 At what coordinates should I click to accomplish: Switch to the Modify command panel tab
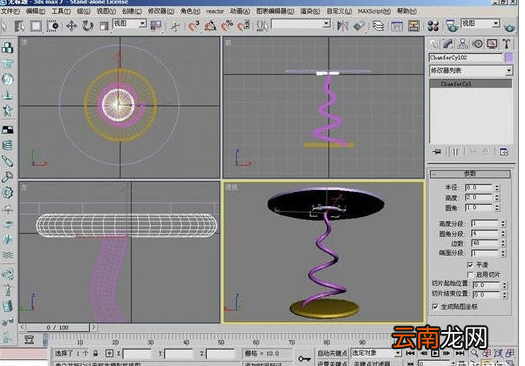coord(448,44)
